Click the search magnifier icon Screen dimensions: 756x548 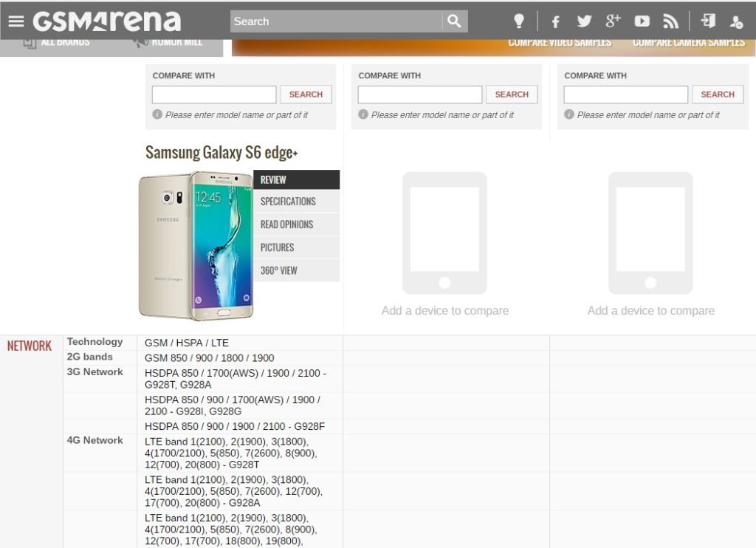coord(455,21)
